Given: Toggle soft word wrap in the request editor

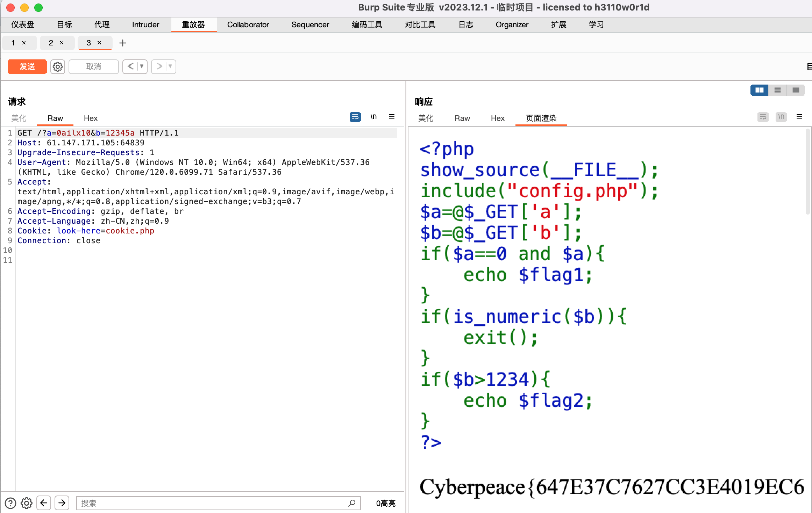Looking at the screenshot, I should (x=355, y=117).
